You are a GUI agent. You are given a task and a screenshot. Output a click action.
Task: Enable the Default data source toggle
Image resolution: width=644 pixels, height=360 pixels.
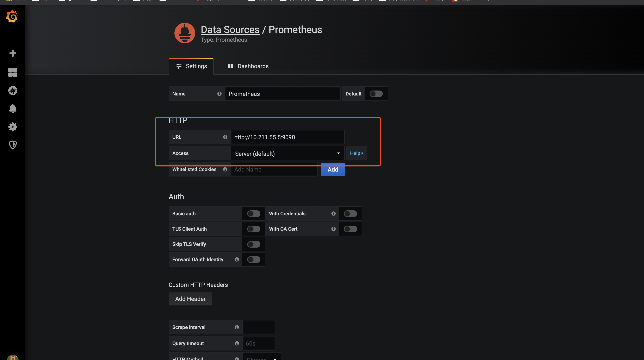tap(376, 94)
